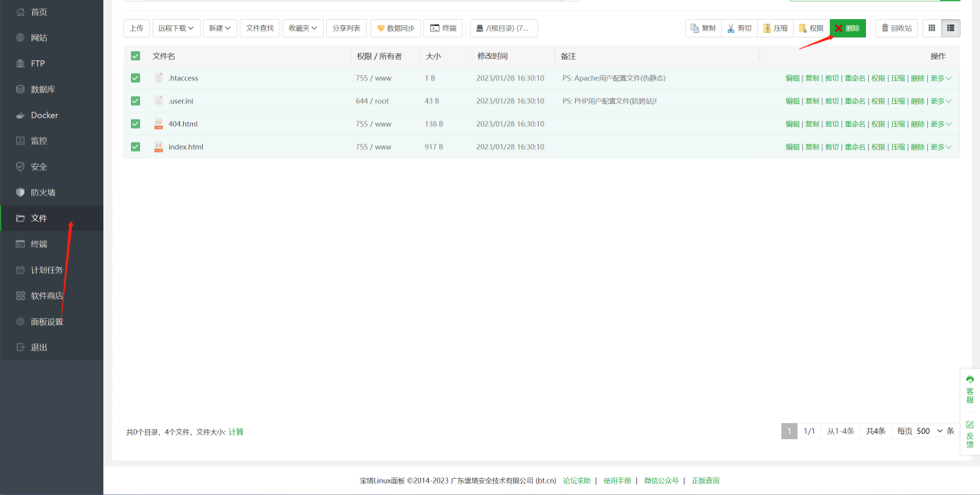The image size is (980, 495).
Task: Switch to list view icon
Action: click(x=951, y=28)
